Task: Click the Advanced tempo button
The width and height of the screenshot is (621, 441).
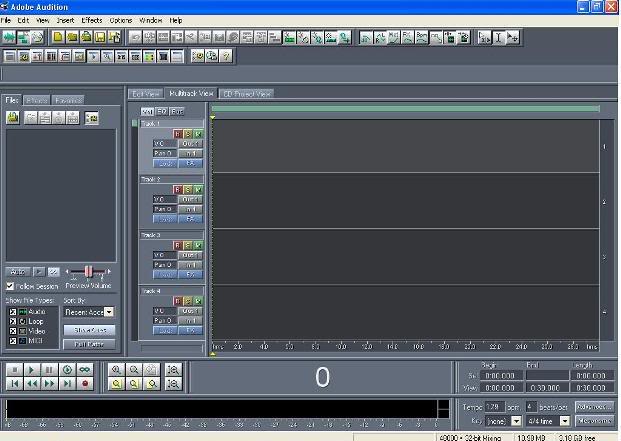Action: pos(594,407)
